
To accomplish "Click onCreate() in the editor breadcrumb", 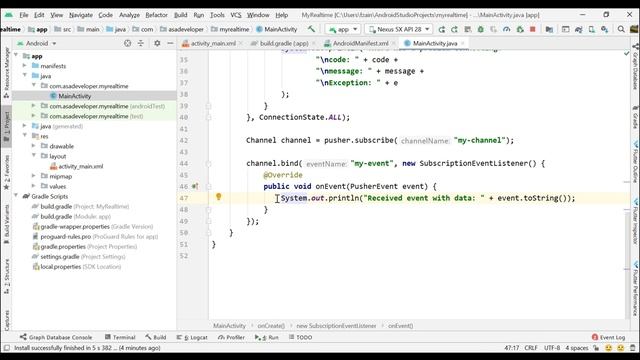I will click(271, 326).
